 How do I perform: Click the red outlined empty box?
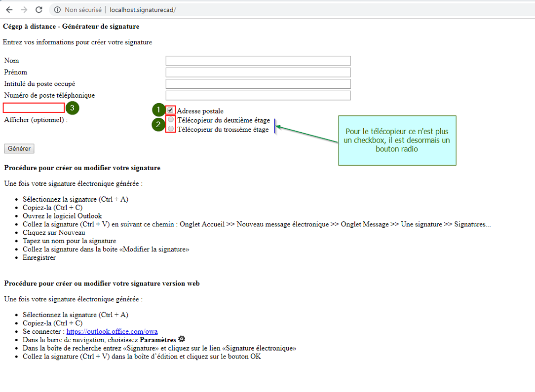(34, 108)
